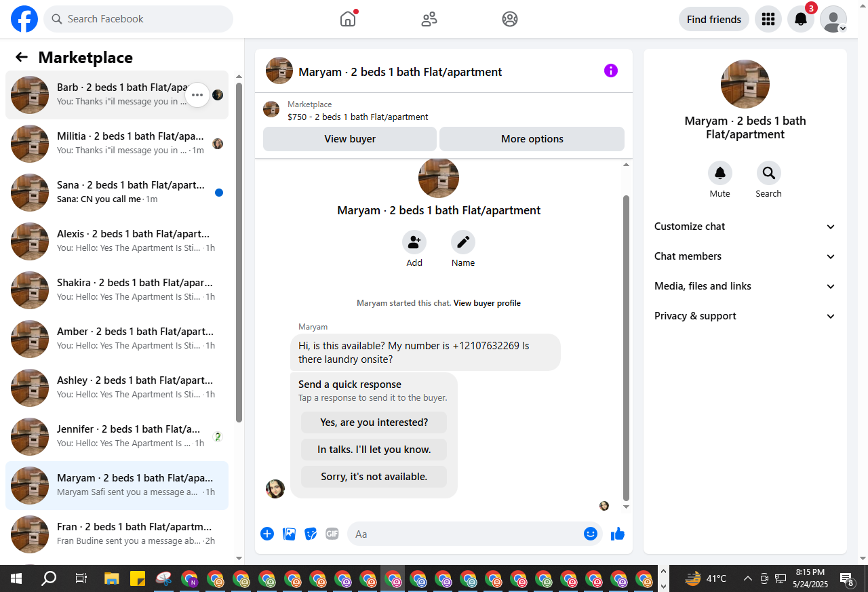
Task: Expand Privacy & support section
Action: tap(745, 316)
